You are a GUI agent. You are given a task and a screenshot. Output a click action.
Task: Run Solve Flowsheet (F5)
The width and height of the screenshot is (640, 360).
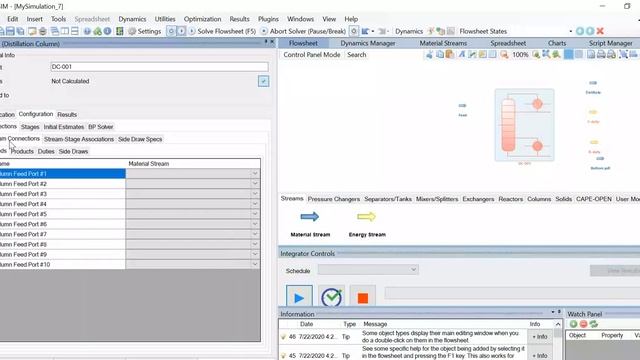pos(222,31)
